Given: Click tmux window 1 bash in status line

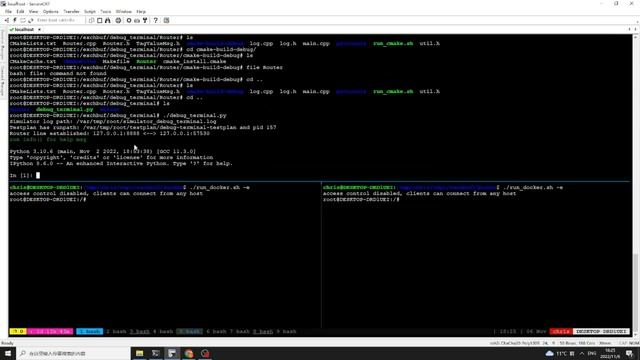Looking at the screenshot, I should tap(89, 331).
